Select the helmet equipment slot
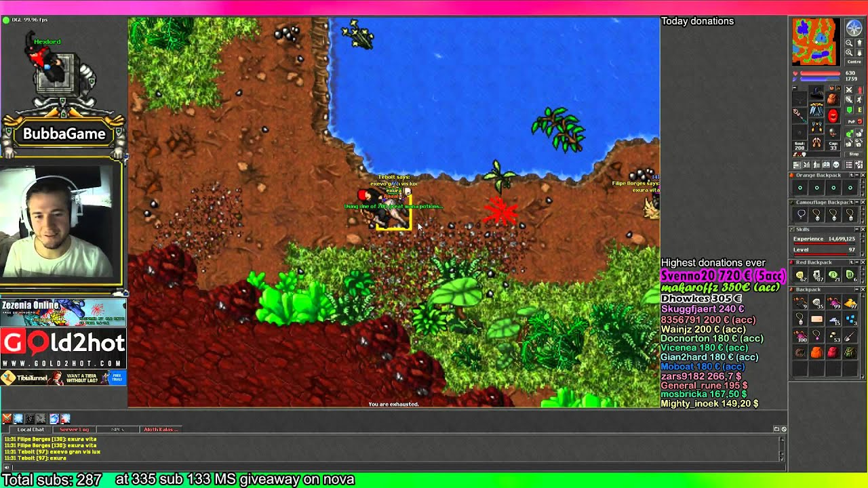This screenshot has width=868, height=488. [x=816, y=91]
